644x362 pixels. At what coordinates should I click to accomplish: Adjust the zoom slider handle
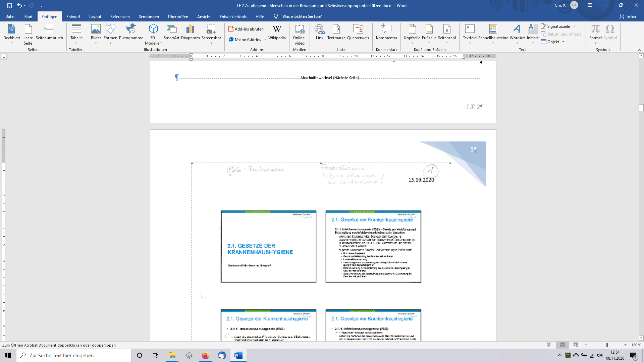point(607,345)
